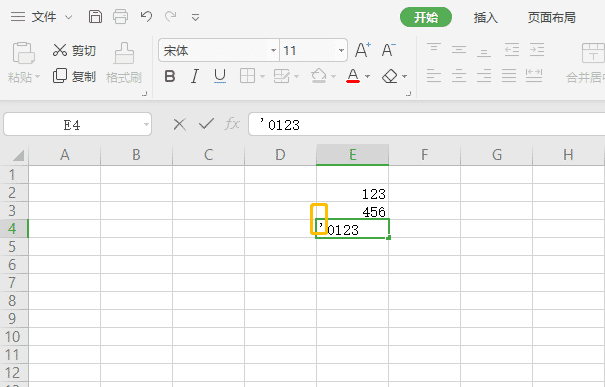Toggle italic formatting

click(x=195, y=76)
